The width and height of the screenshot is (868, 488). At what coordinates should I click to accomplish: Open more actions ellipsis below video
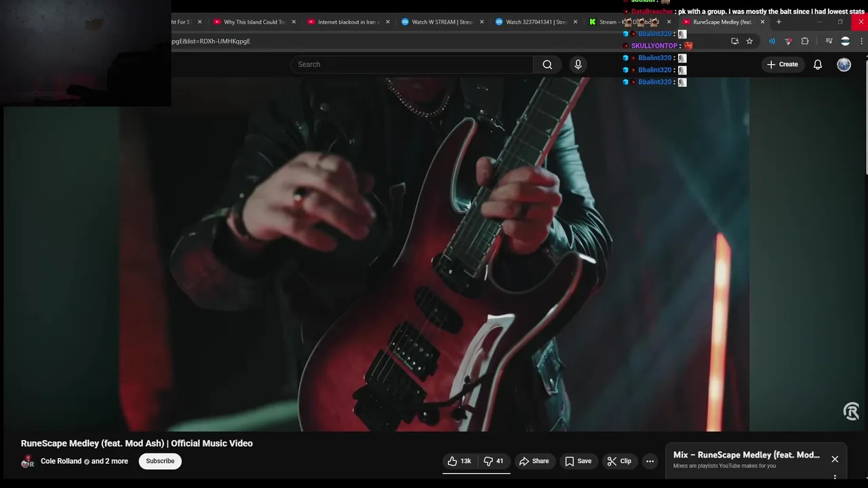click(650, 461)
